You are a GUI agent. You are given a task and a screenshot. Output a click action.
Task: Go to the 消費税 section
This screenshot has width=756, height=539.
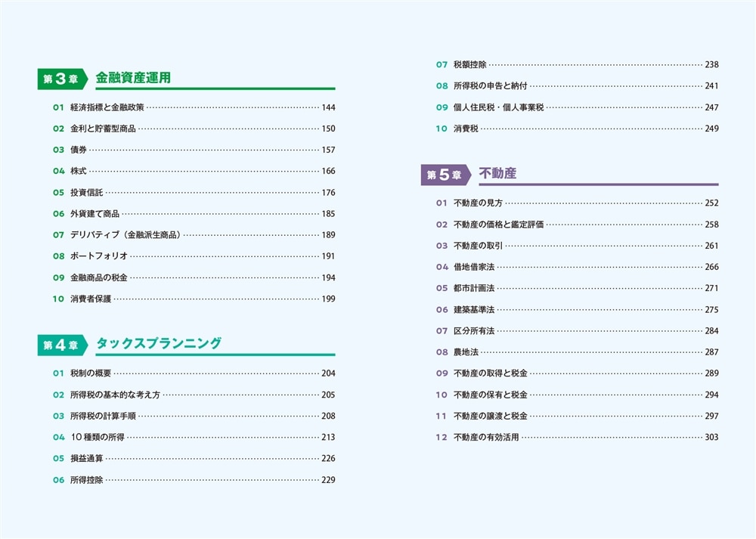pos(466,129)
